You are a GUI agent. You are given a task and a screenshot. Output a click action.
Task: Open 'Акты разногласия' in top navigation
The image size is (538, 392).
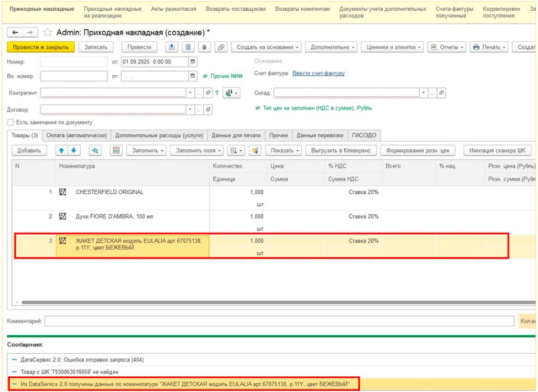point(173,9)
